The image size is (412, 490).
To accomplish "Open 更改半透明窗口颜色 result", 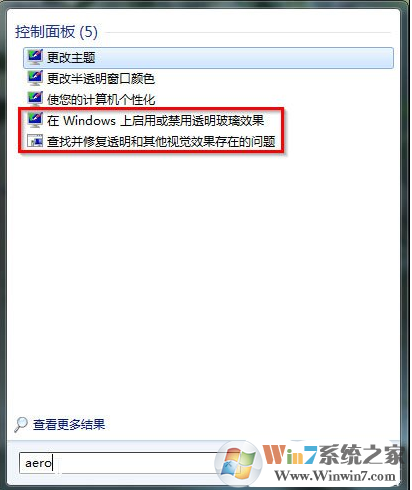I will pos(101,79).
